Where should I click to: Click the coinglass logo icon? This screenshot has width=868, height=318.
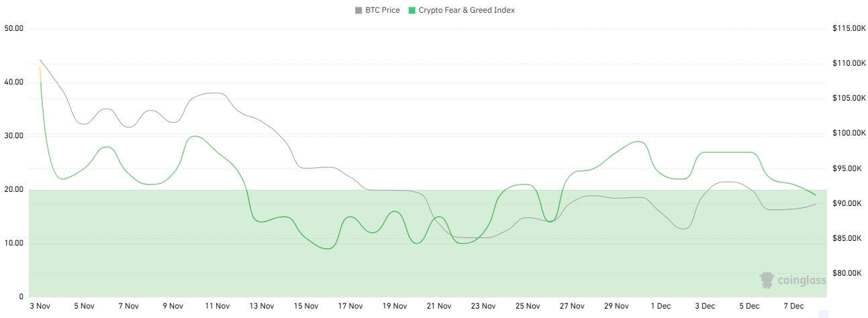pyautogui.click(x=767, y=280)
